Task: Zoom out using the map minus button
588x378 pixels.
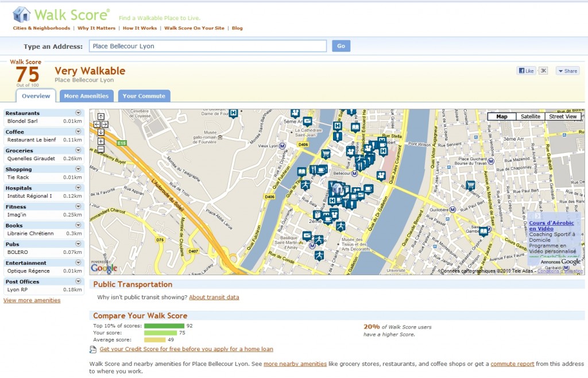Action: click(x=100, y=149)
